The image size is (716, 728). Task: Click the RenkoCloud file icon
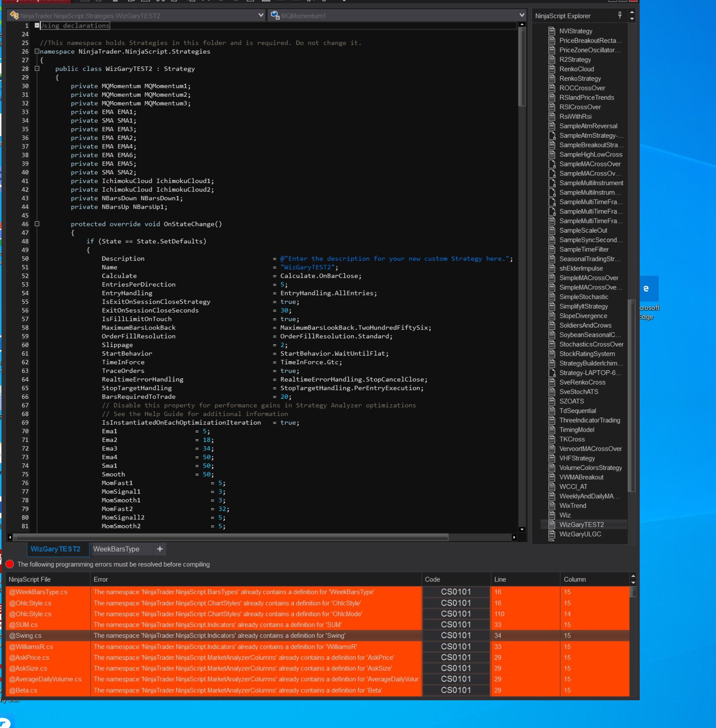pos(552,69)
